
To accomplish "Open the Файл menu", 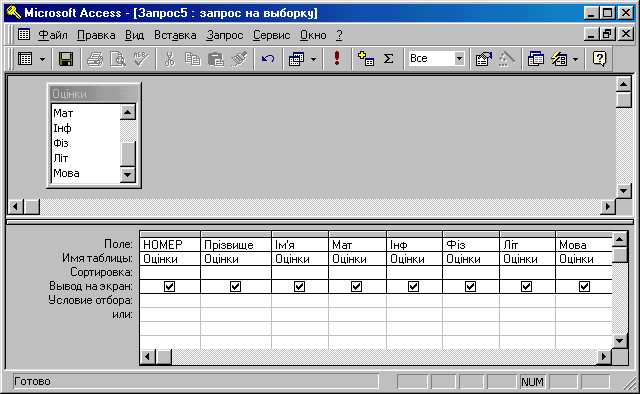I will [53, 36].
